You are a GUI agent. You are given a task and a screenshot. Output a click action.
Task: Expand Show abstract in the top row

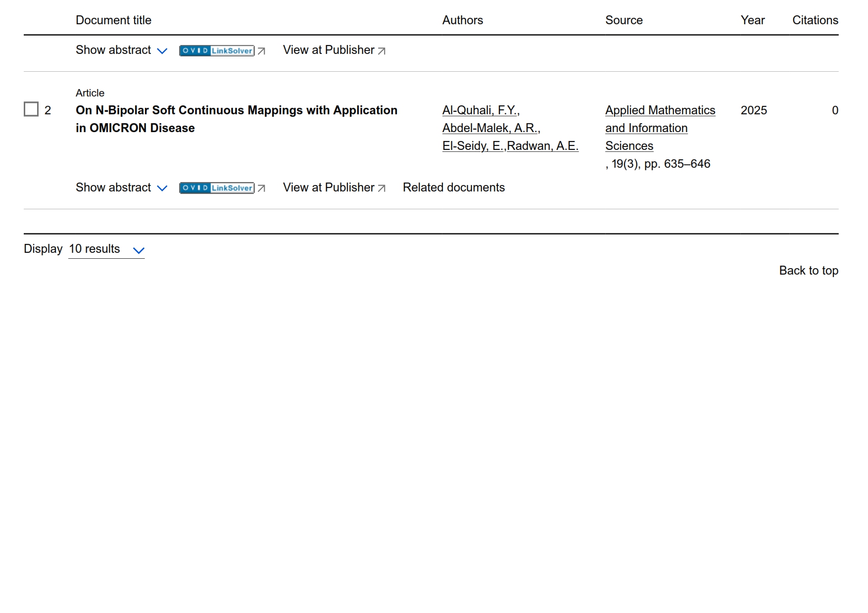pos(121,50)
